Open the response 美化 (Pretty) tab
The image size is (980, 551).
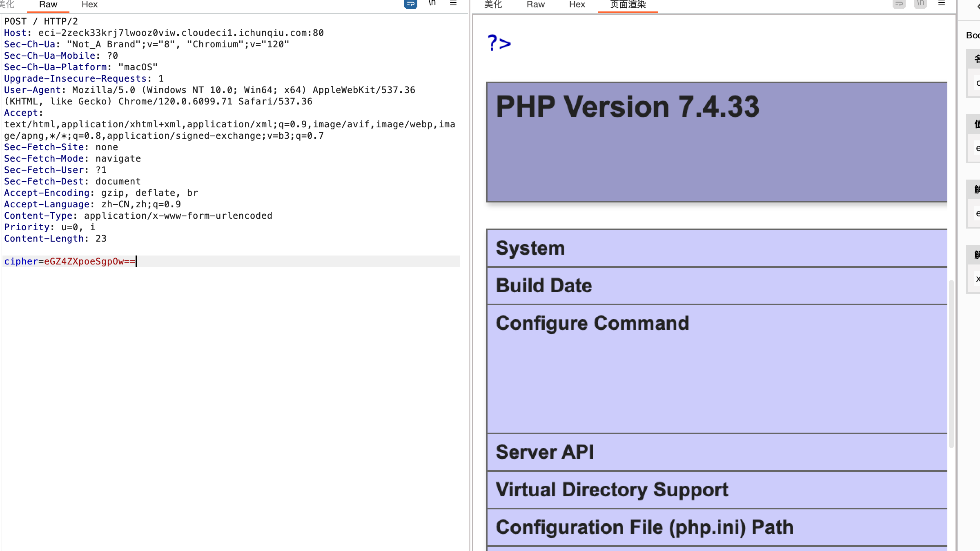tap(493, 5)
